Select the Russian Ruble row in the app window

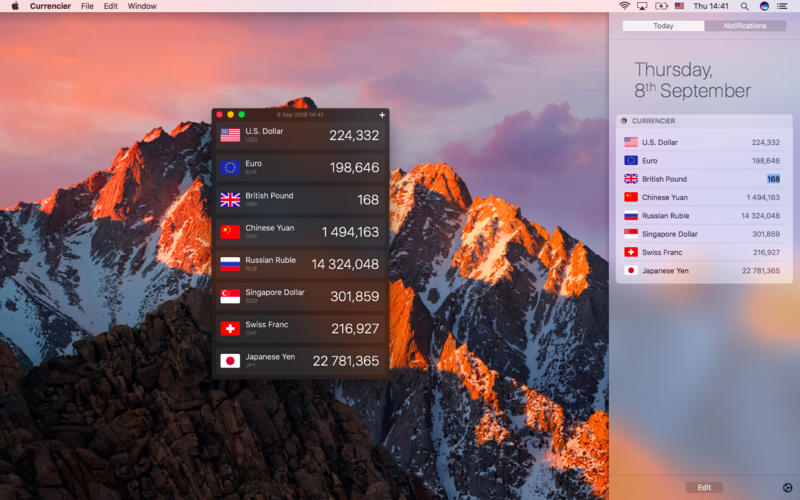(x=300, y=264)
